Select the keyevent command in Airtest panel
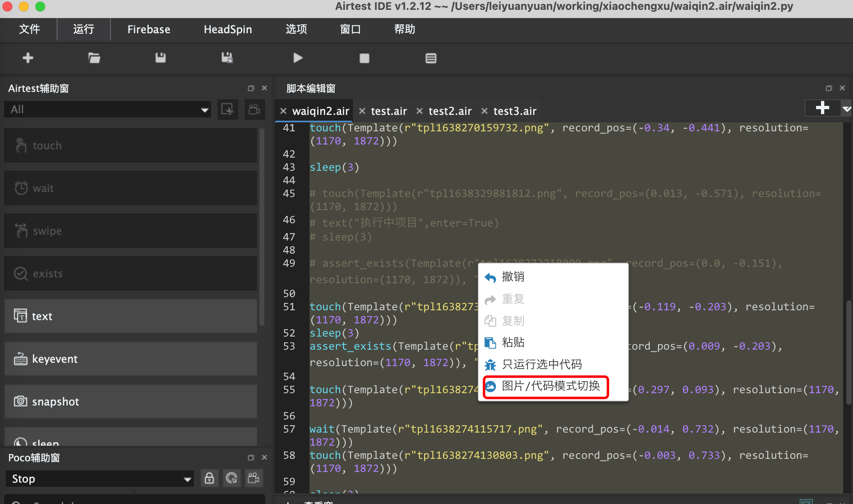The image size is (853, 504). pos(131,359)
